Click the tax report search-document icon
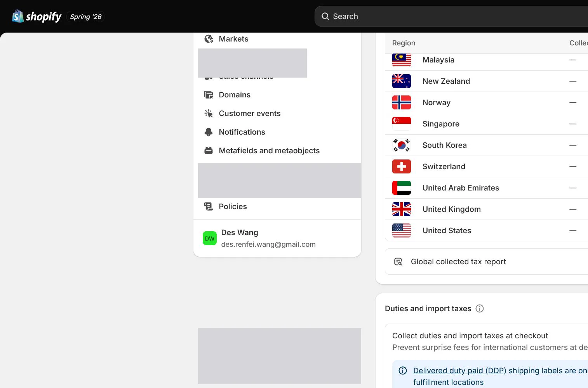Screen dimensions: 588x388 (398, 262)
